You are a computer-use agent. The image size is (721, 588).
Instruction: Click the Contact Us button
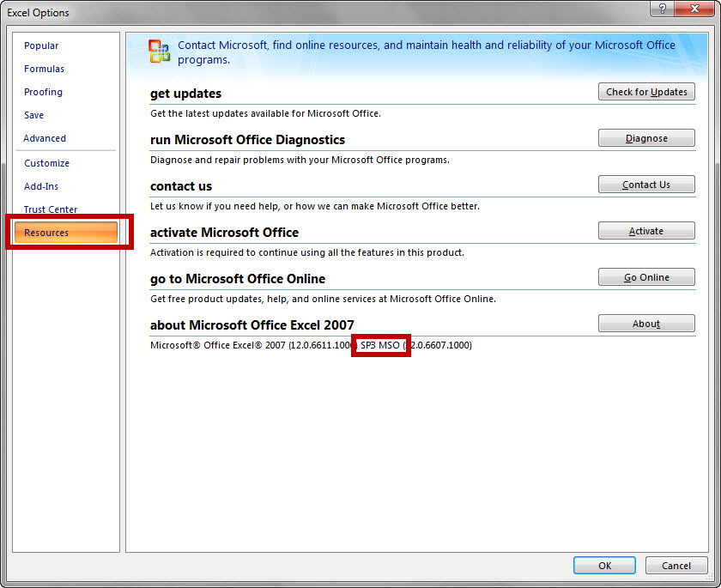click(x=646, y=184)
